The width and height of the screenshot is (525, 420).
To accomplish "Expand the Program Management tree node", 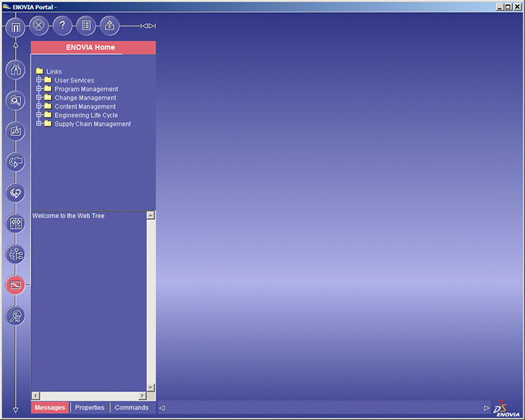I will (39, 89).
